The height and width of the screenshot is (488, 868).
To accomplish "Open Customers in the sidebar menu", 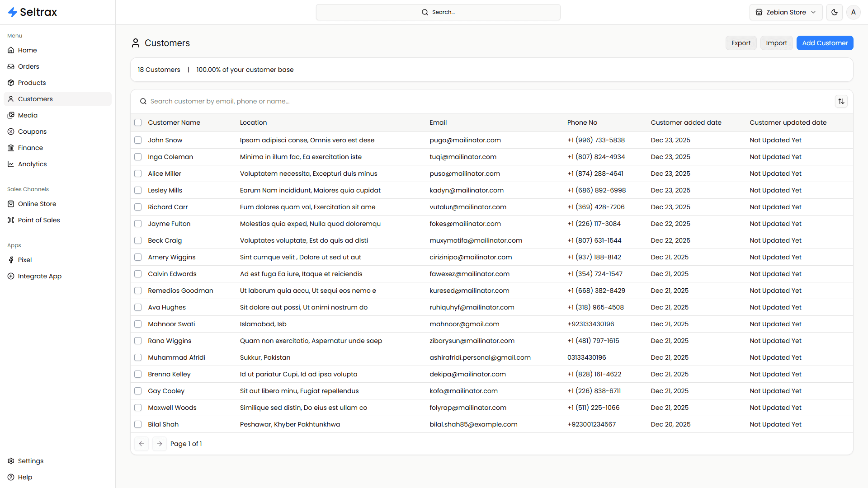I will pos(57,99).
